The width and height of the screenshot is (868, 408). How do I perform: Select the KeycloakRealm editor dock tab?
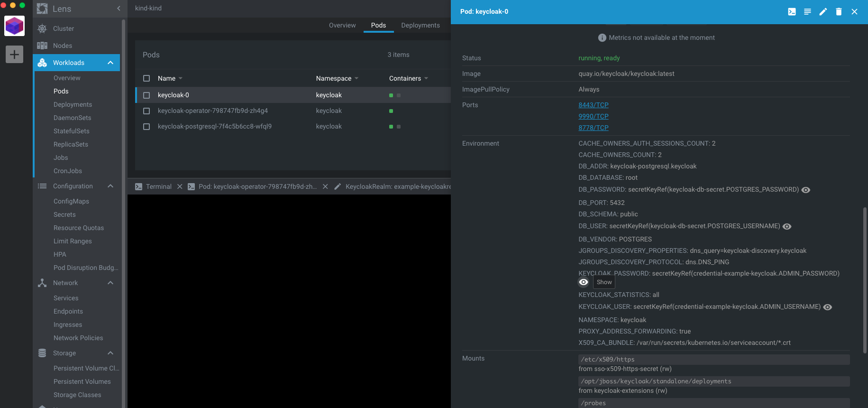click(x=393, y=186)
